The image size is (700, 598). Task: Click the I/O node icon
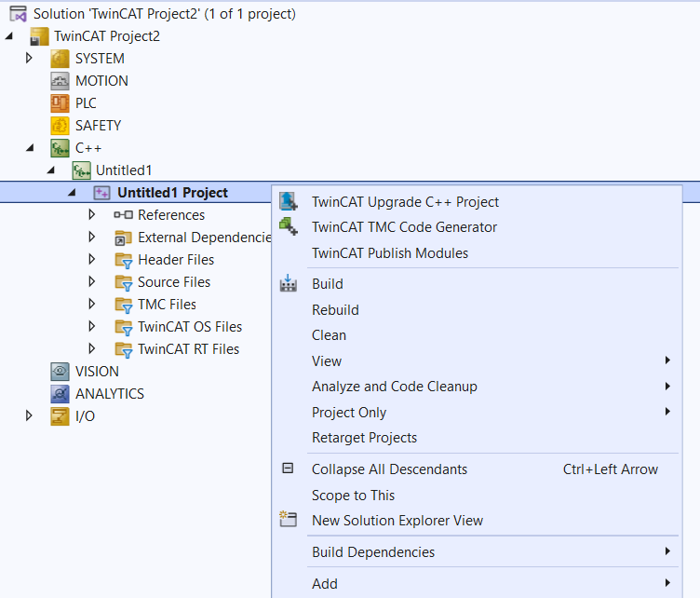(x=60, y=415)
